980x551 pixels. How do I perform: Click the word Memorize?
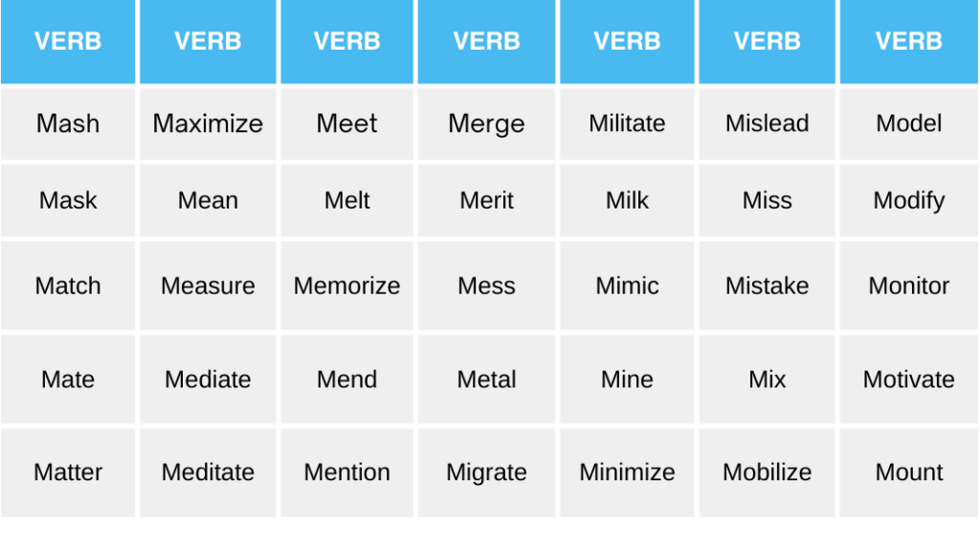pos(347,286)
